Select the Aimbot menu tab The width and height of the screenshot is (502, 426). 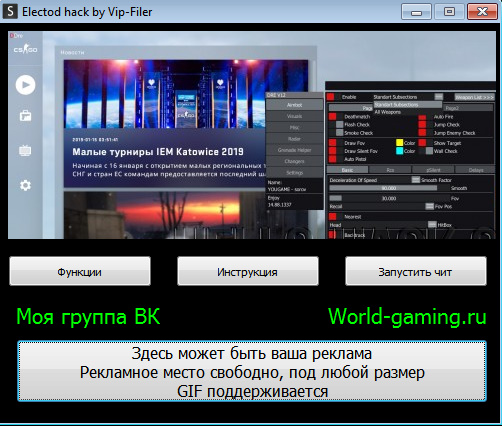(295, 105)
